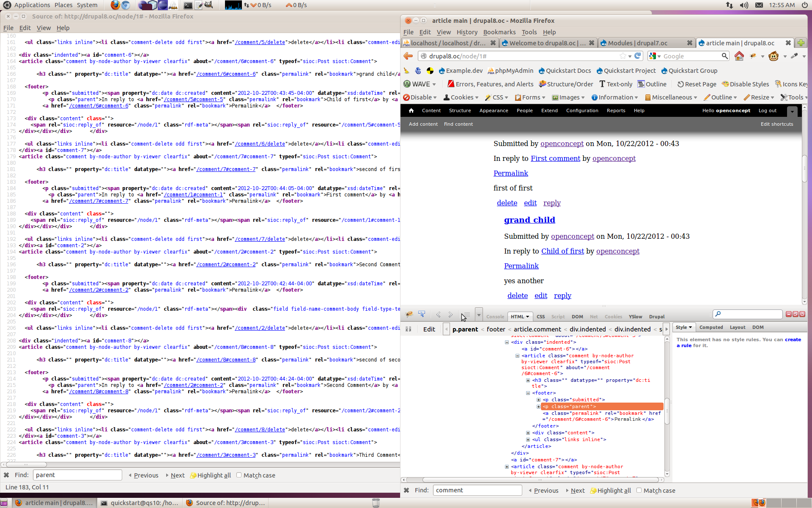Click the grand child comment link

(x=529, y=220)
